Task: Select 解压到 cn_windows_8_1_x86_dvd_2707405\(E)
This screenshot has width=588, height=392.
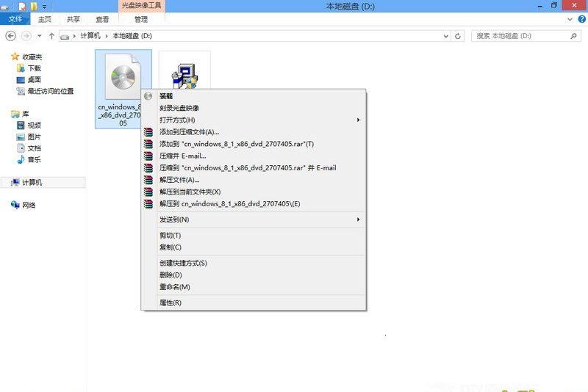Action: click(230, 204)
